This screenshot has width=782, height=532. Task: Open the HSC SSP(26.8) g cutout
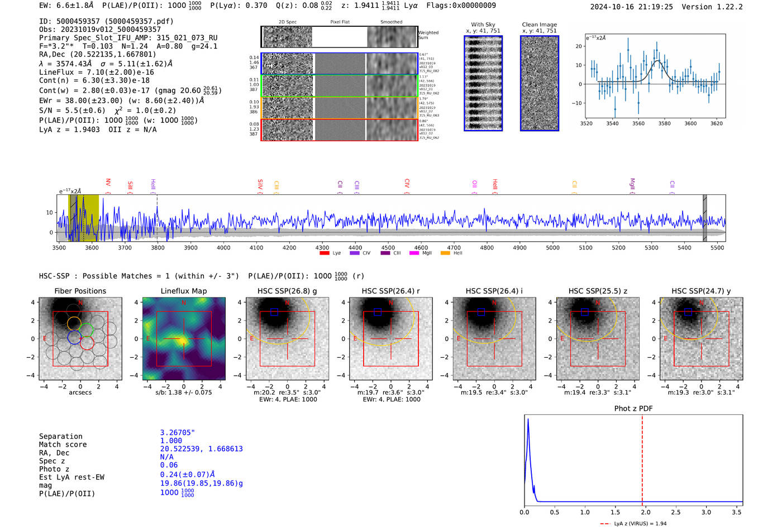coord(288,339)
